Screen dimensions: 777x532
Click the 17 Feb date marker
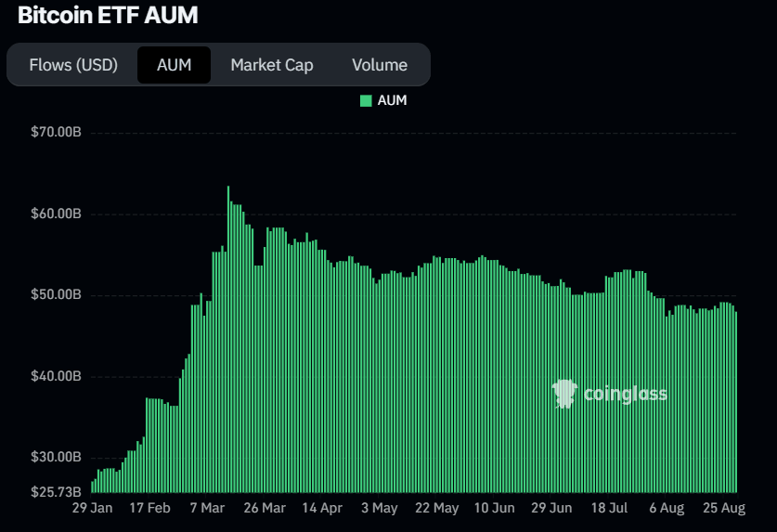click(149, 509)
